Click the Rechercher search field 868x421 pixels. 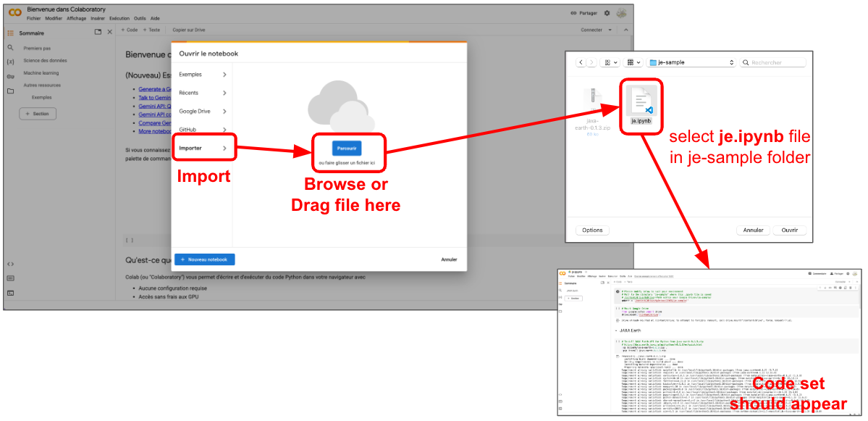pos(772,62)
